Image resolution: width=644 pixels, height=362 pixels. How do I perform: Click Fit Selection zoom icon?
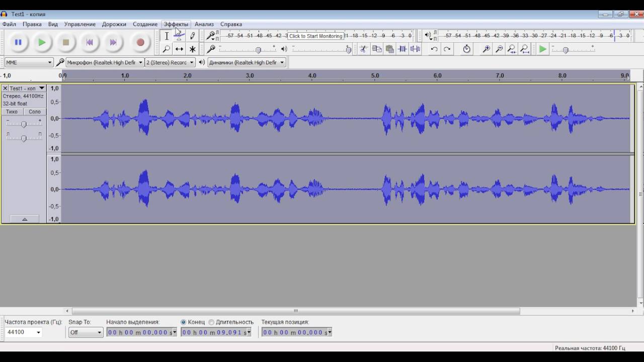(x=512, y=49)
